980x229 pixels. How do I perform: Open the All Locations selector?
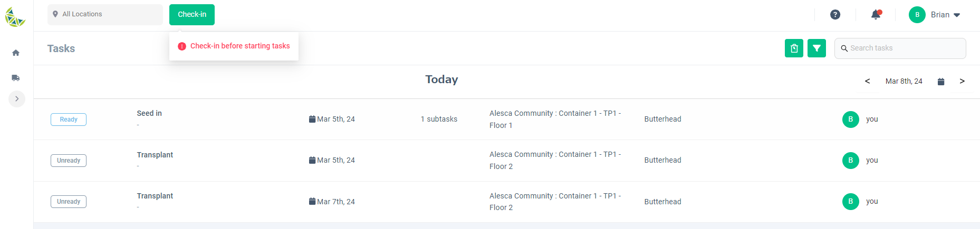[x=105, y=14]
